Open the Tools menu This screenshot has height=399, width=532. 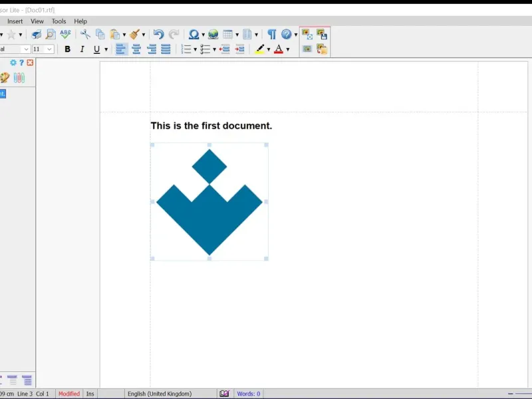coord(59,21)
